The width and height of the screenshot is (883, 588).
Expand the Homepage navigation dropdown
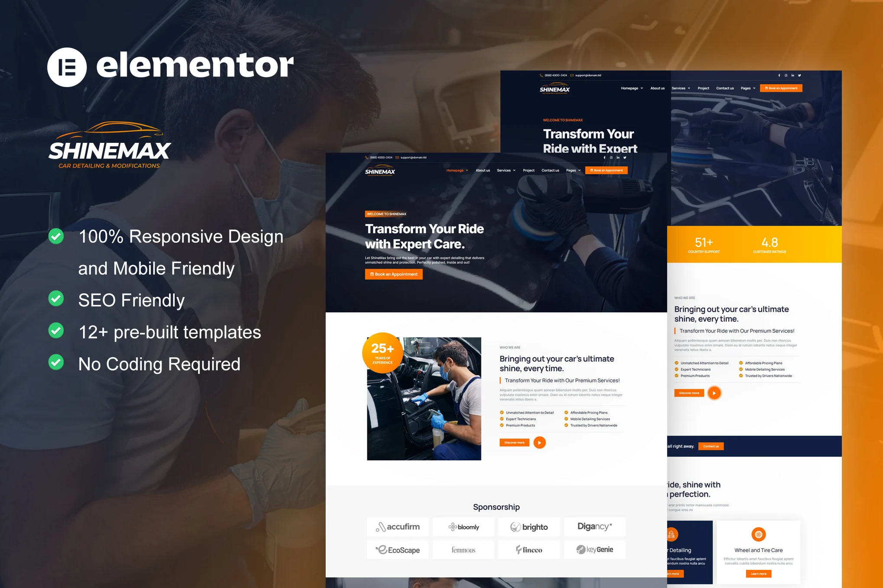click(x=458, y=171)
